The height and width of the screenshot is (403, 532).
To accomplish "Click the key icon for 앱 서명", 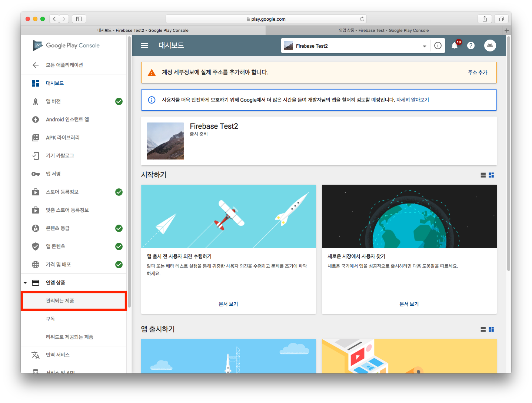I will (x=36, y=174).
